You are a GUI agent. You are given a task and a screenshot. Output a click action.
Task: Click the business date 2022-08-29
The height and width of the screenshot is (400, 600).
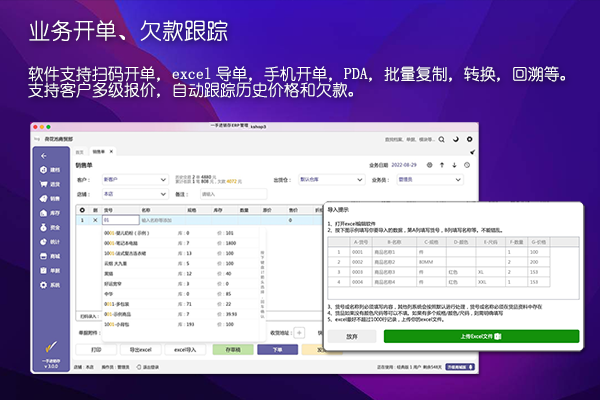pyautogui.click(x=404, y=165)
